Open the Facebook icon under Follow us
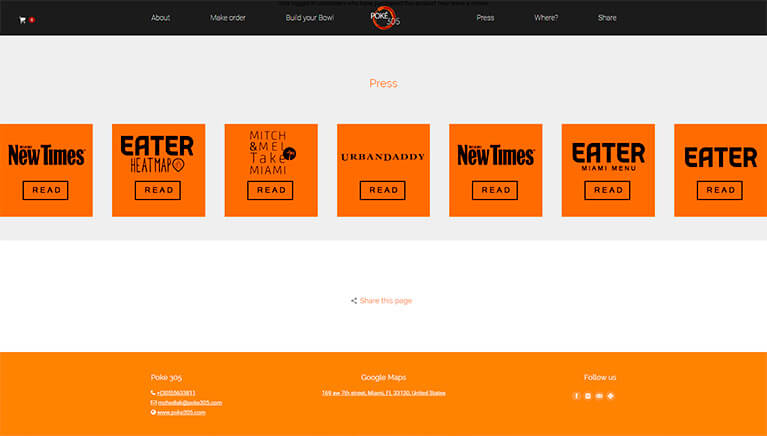The height and width of the screenshot is (436, 767). point(576,396)
